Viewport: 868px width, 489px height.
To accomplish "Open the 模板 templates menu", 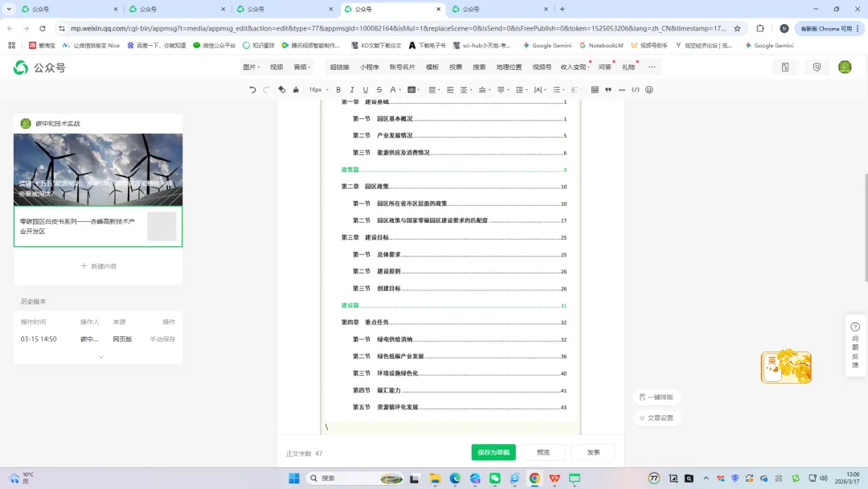I will point(432,67).
